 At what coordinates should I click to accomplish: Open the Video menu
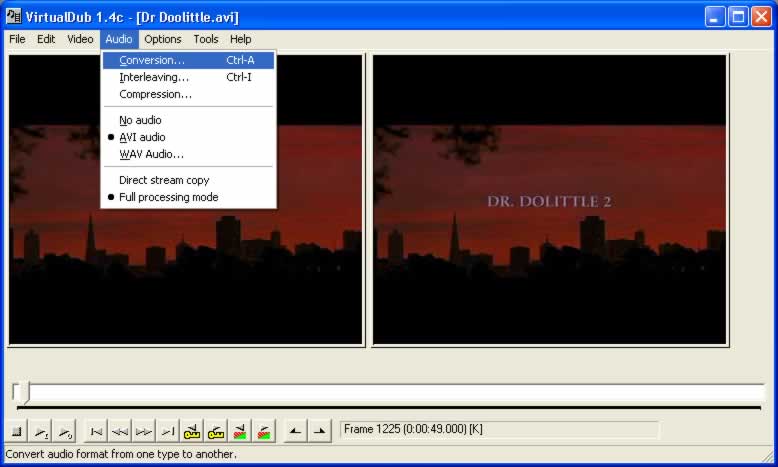[80, 39]
